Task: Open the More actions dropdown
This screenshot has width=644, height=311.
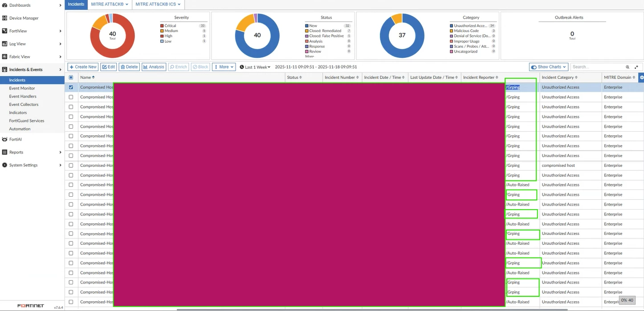Action: 224,67
